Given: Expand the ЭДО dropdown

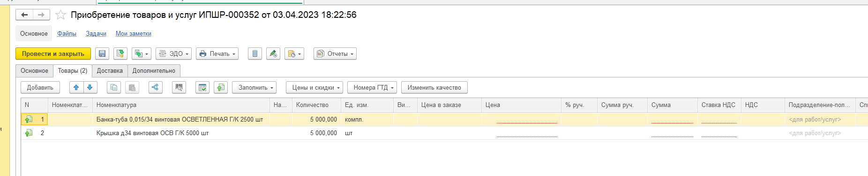Looking at the screenshot, I should pos(174,54).
